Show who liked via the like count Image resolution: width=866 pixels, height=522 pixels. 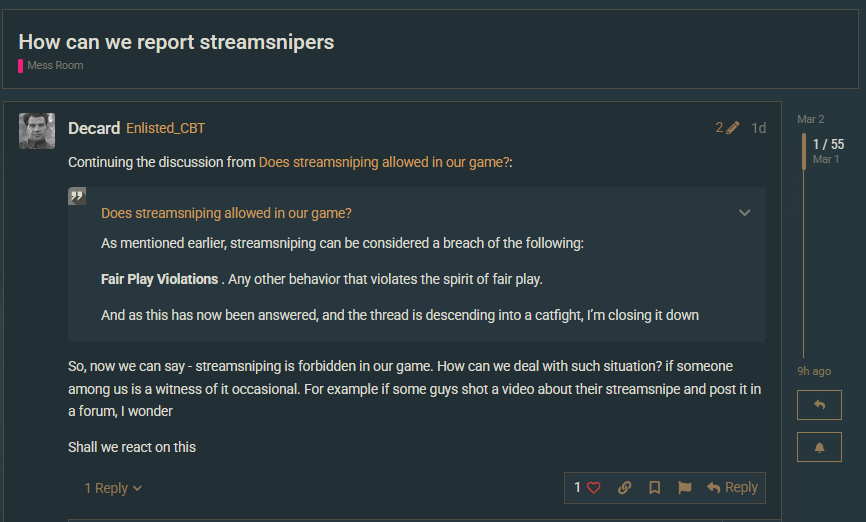point(577,488)
